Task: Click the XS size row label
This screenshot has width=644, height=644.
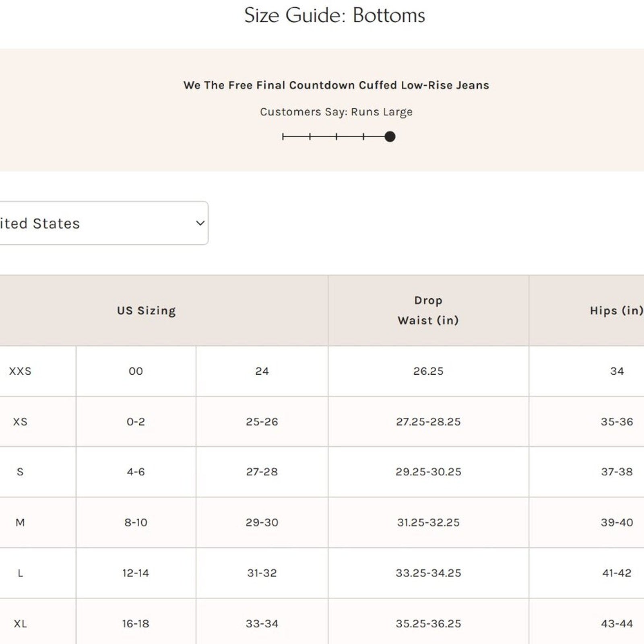Action: coord(20,422)
